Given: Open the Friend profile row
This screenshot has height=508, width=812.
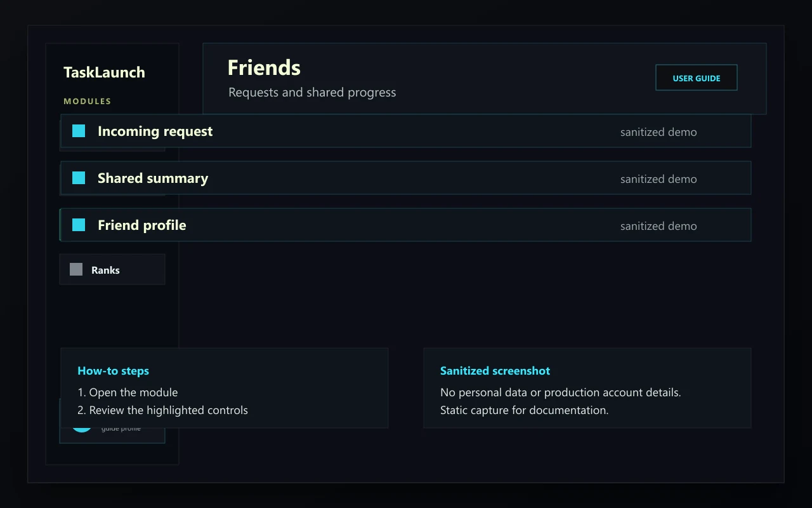Looking at the screenshot, I should [x=405, y=225].
